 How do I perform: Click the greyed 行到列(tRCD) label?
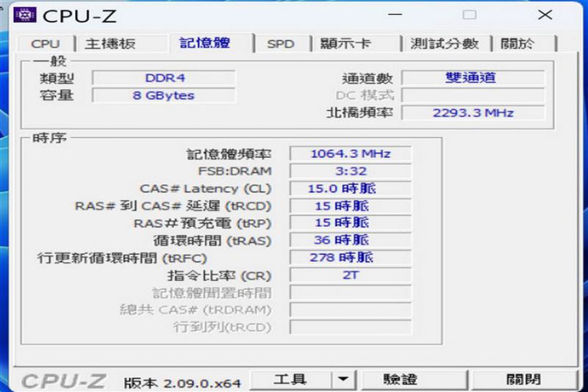222,327
